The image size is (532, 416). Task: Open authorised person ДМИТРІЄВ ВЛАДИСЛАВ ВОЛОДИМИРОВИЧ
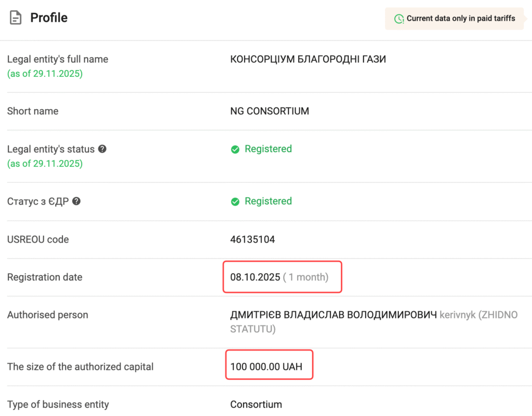point(334,315)
